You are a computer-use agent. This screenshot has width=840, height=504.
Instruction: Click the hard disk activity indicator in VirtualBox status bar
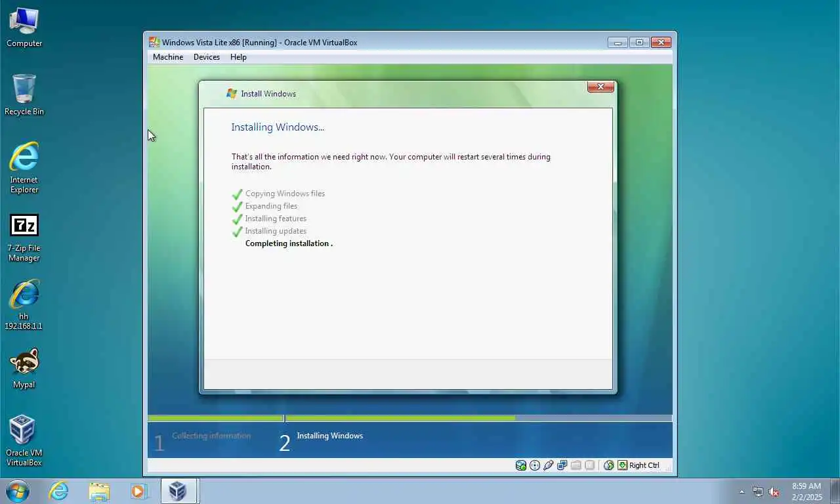click(x=521, y=465)
